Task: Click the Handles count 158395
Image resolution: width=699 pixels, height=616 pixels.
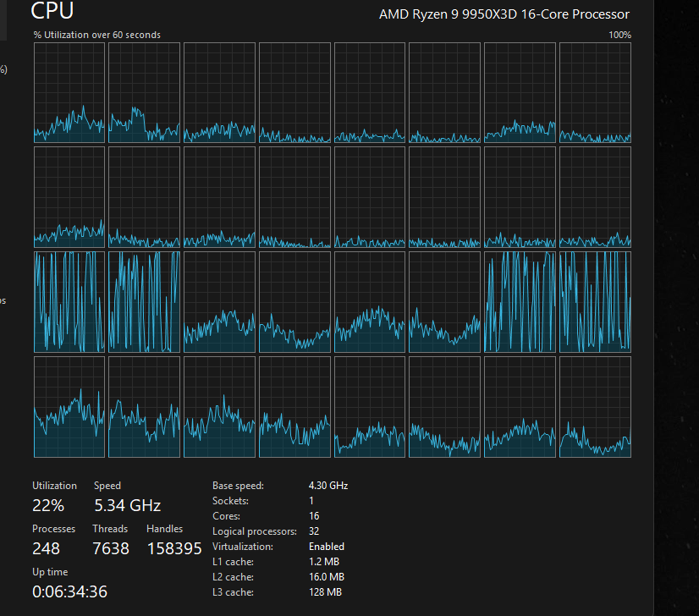Action: click(x=174, y=548)
